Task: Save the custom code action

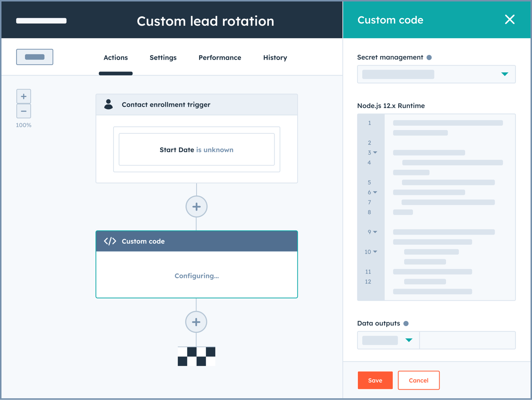Action: coord(375,380)
